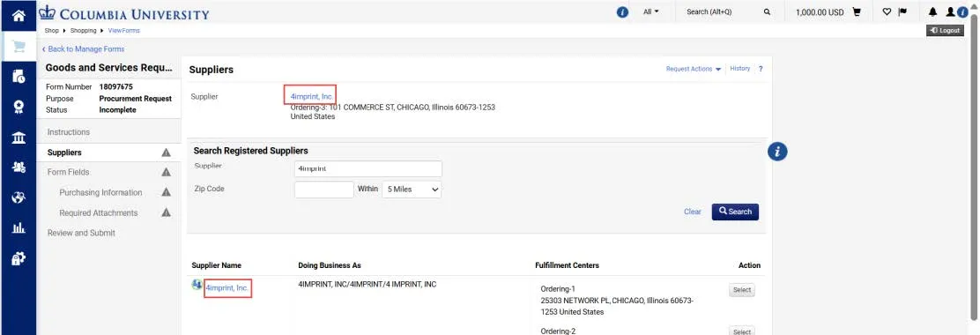Open Form Fields section
The height and width of the screenshot is (335, 980).
(x=68, y=172)
